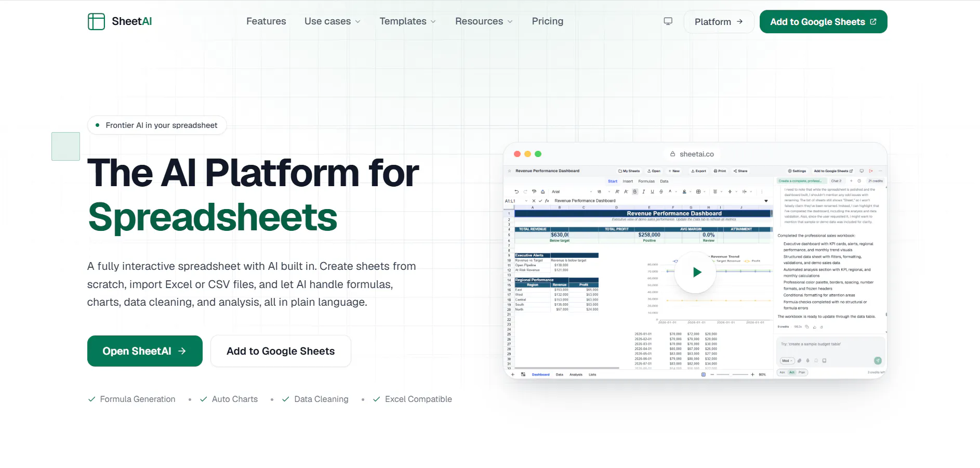Select the Insert ribbon tab in the preview
The image size is (980, 468).
pos(628,181)
